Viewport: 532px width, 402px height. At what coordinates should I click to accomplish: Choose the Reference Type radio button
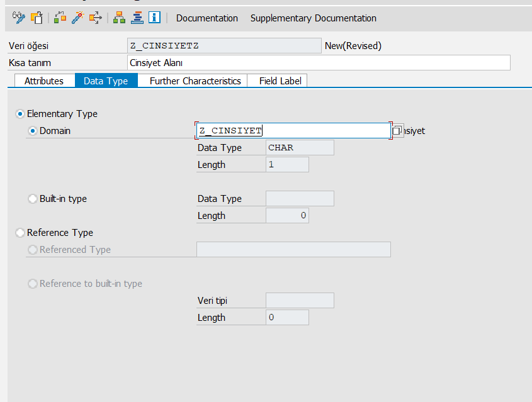20,233
